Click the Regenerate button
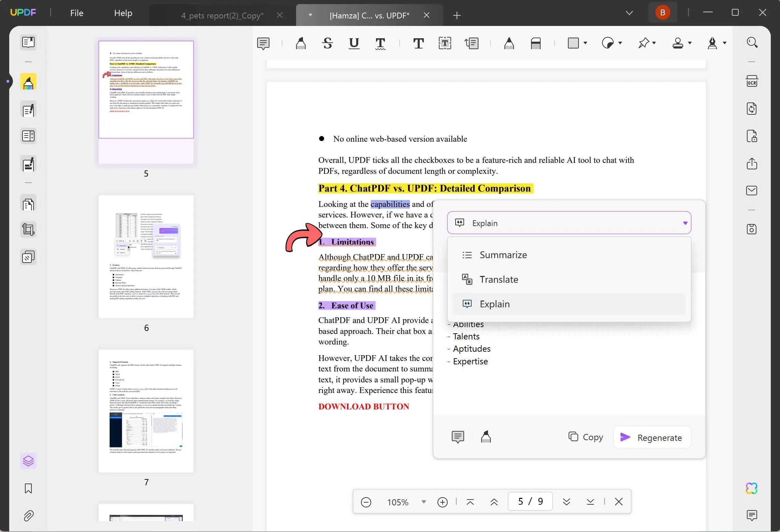This screenshot has height=532, width=780. click(651, 437)
